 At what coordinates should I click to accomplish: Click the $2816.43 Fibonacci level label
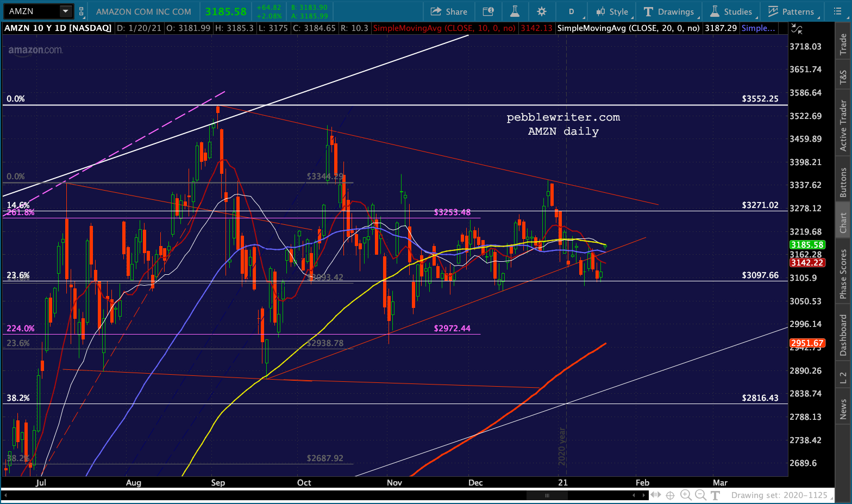point(760,398)
